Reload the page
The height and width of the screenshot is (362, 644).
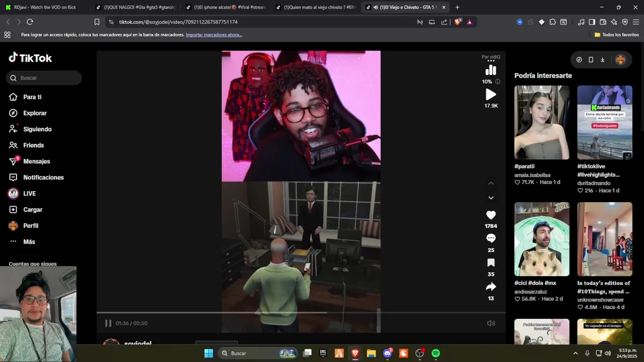point(30,22)
